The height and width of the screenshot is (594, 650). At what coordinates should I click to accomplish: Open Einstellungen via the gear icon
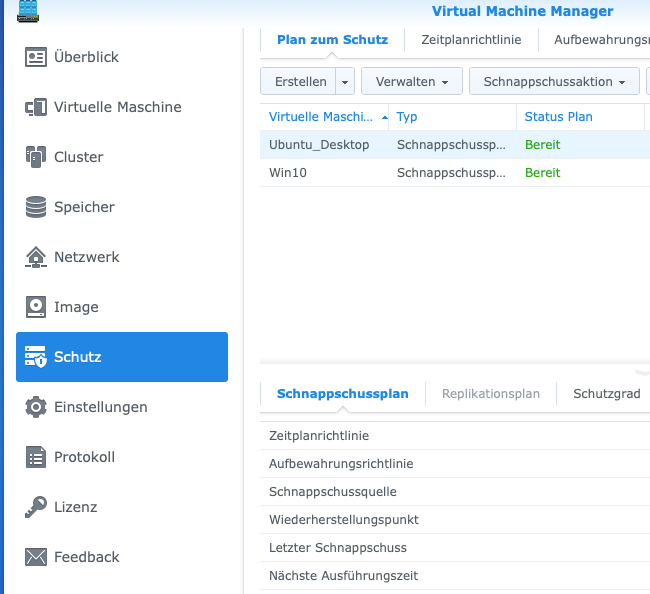(36, 407)
